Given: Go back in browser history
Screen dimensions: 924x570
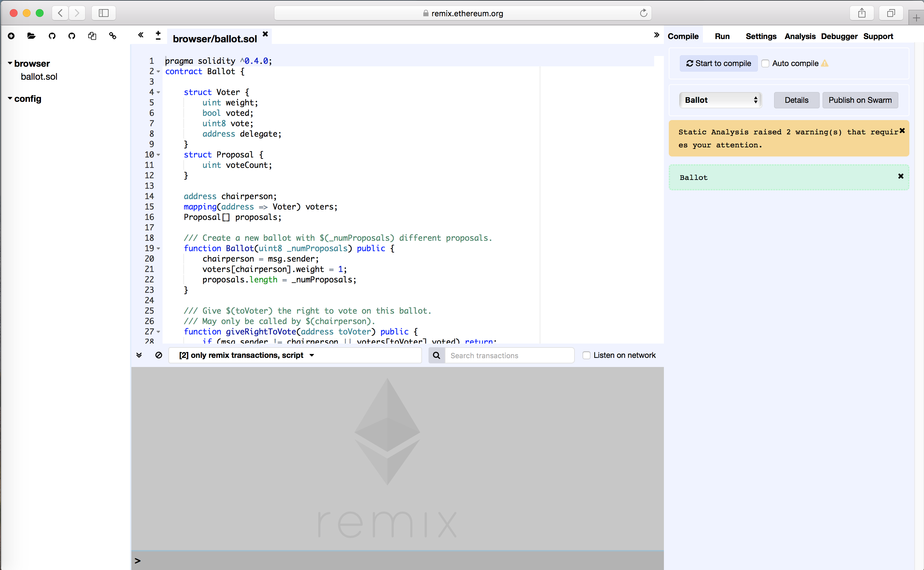Looking at the screenshot, I should (60, 13).
